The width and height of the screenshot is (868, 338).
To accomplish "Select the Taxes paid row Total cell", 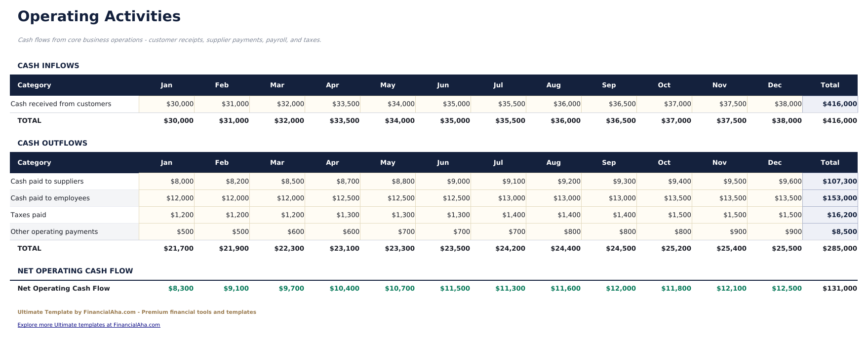I will point(830,215).
